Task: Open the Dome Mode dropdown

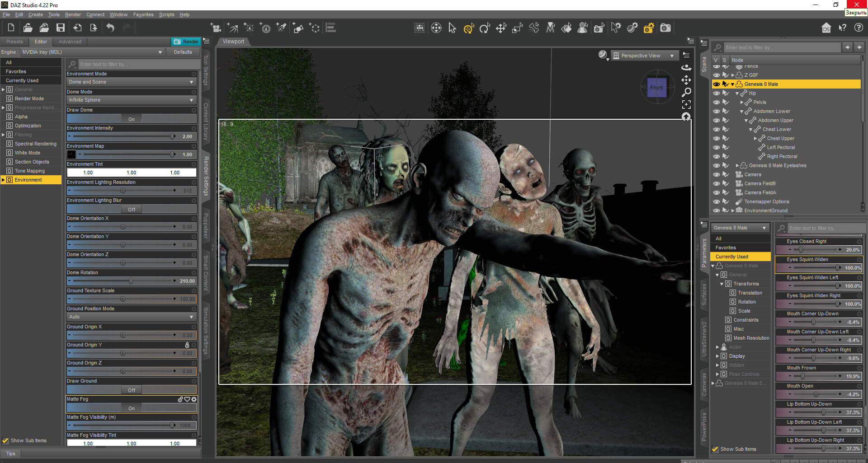Action: [x=132, y=100]
